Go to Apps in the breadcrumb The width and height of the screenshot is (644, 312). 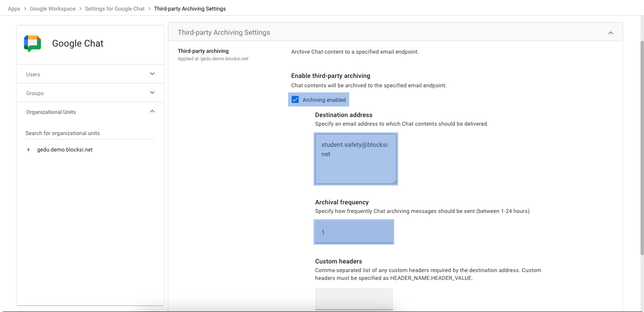coord(14,9)
